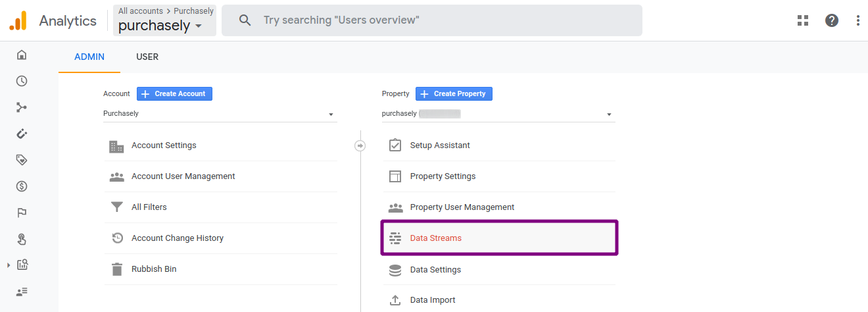Click the circled arrow between columns
868x312 pixels.
pos(360,145)
